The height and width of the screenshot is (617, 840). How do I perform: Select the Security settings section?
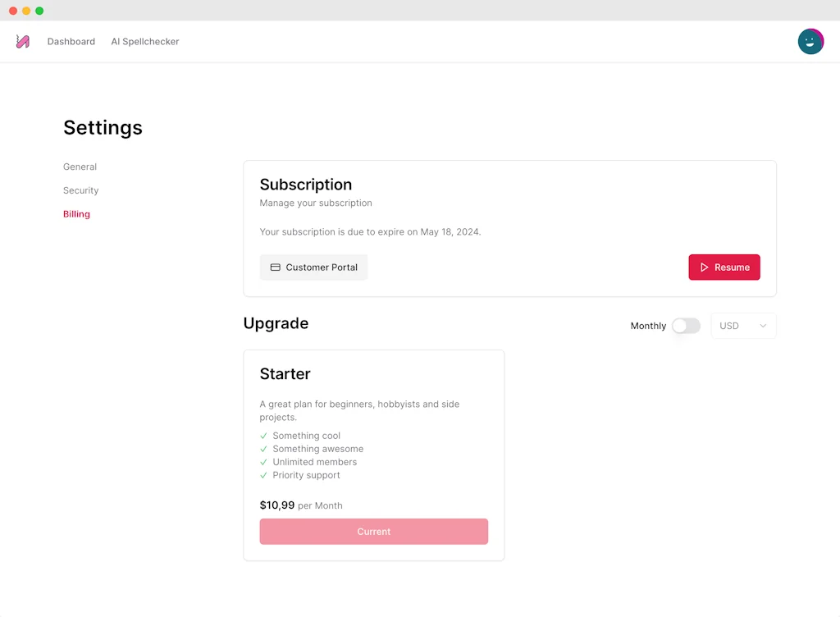tap(80, 190)
